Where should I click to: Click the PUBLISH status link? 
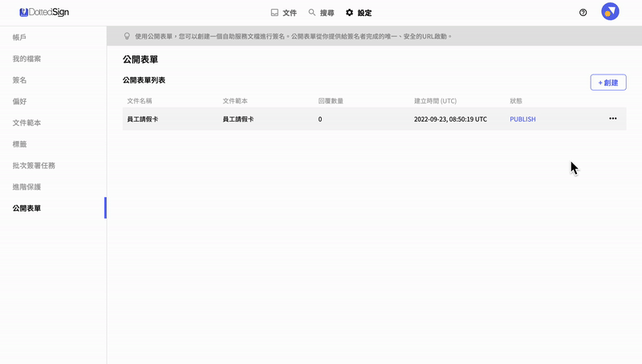[x=522, y=119]
